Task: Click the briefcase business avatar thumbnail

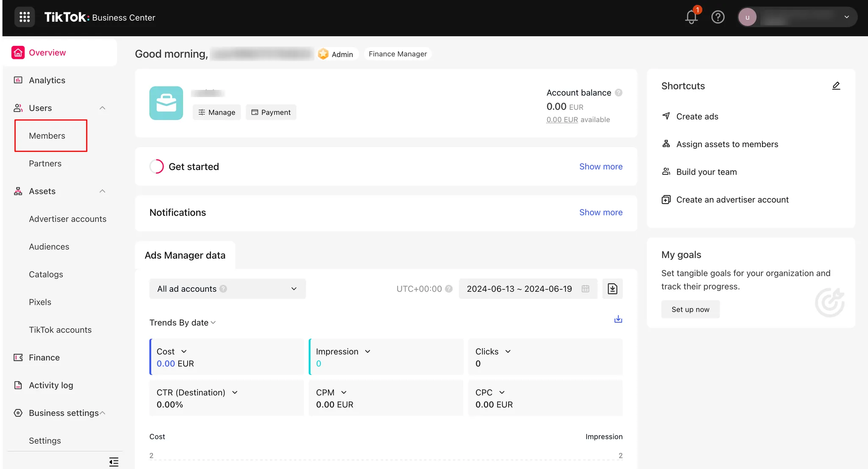Action: [x=166, y=103]
